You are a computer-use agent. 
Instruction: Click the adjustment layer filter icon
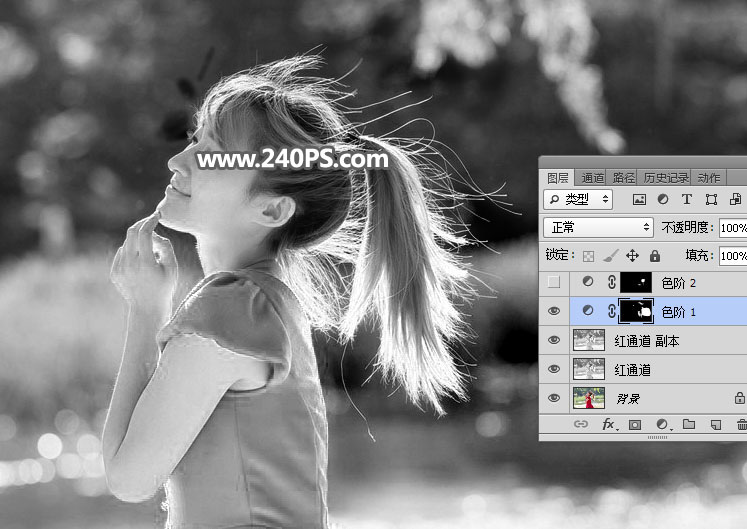pos(662,200)
